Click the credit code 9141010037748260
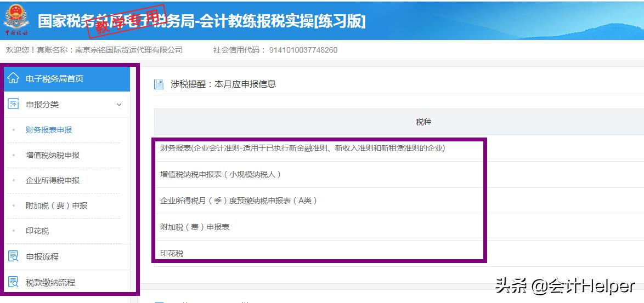The height and width of the screenshot is (303, 644). pos(303,50)
